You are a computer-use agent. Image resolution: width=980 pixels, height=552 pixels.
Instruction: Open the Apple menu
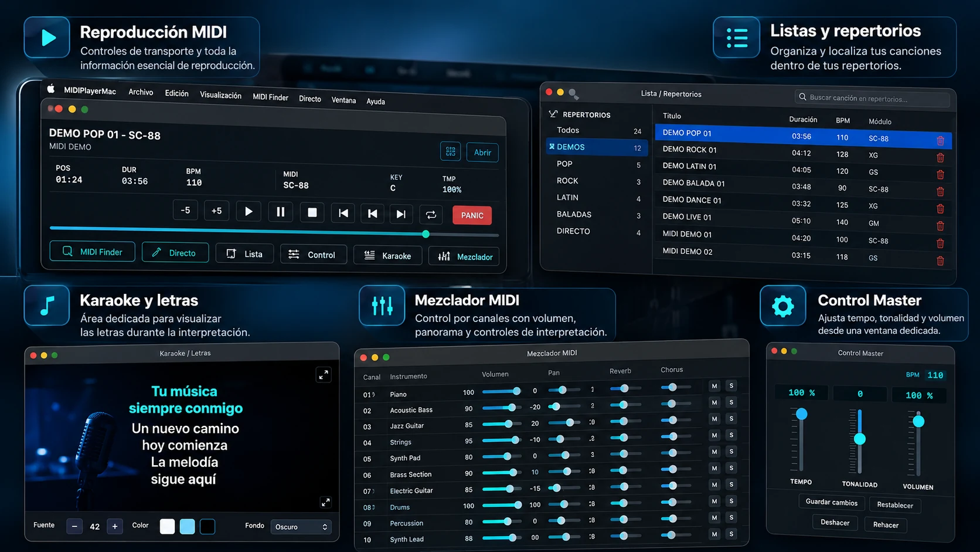click(51, 89)
